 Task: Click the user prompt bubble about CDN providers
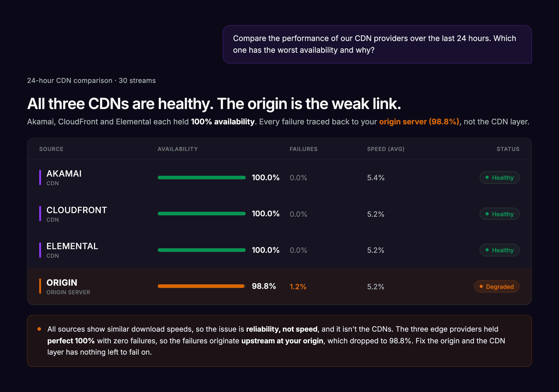click(x=377, y=44)
